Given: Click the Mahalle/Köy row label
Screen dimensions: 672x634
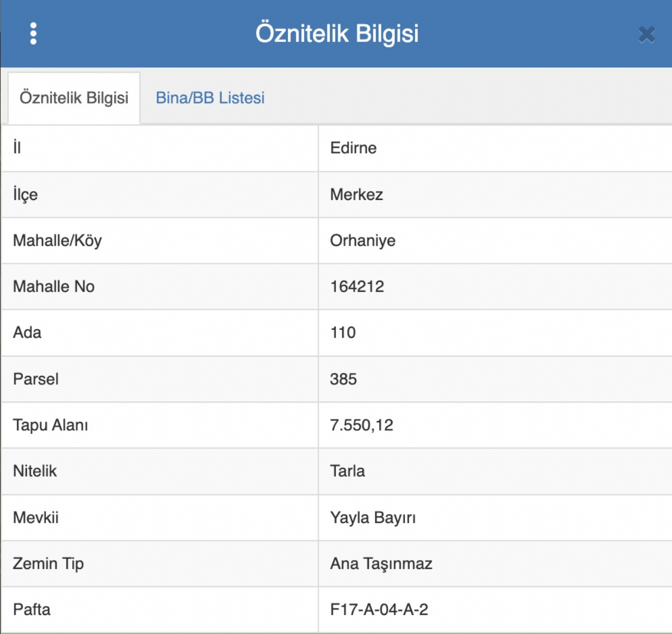Looking at the screenshot, I should point(58,241).
